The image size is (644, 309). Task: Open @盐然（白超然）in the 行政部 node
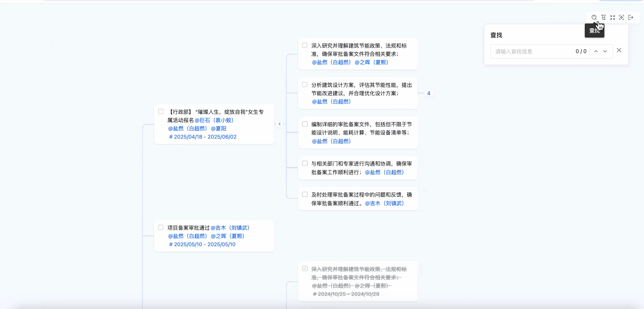188,128
